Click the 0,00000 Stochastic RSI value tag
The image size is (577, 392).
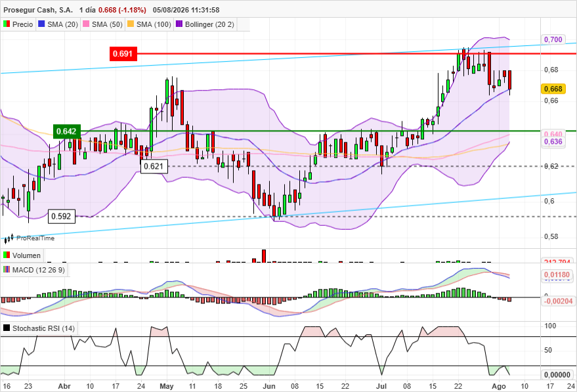pyautogui.click(x=557, y=375)
